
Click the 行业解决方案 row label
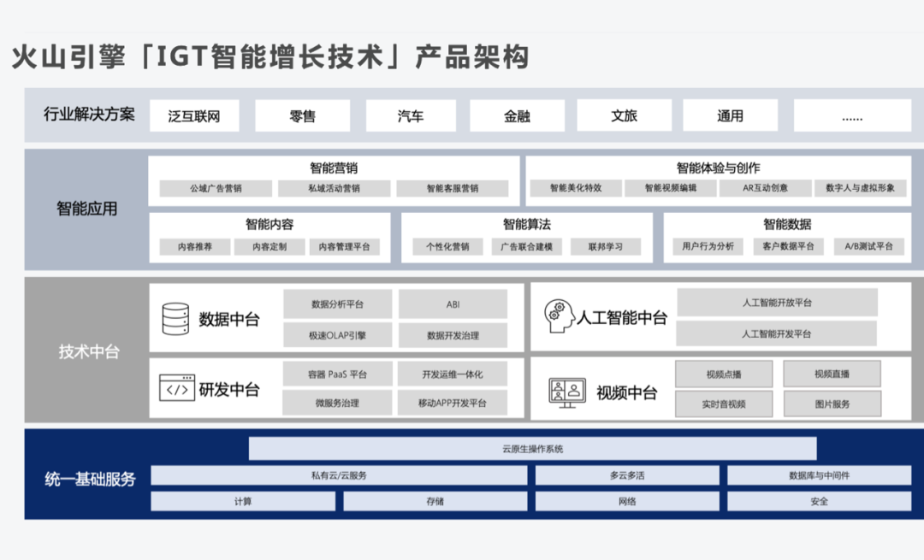coord(89,115)
